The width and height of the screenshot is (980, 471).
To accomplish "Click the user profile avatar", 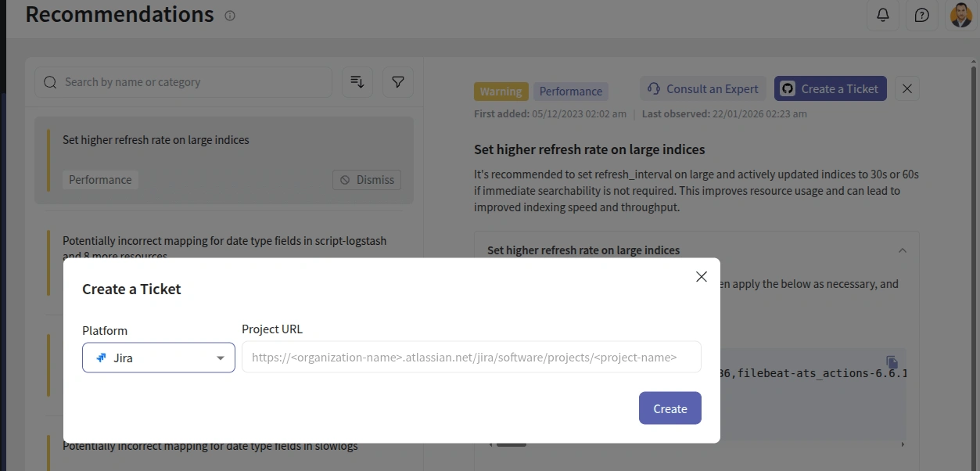I will pyautogui.click(x=960, y=15).
